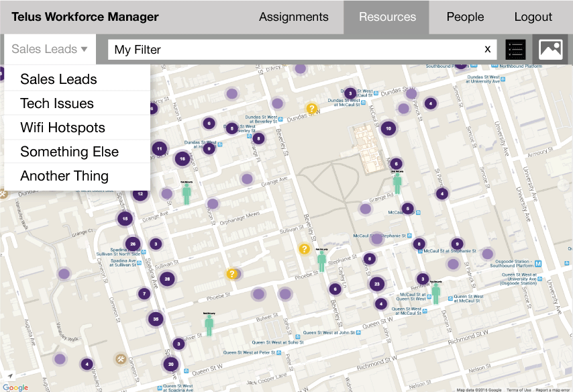Select yellow question marker beside Beverley St near Sullivan
The height and width of the screenshot is (392, 573).
(x=305, y=249)
